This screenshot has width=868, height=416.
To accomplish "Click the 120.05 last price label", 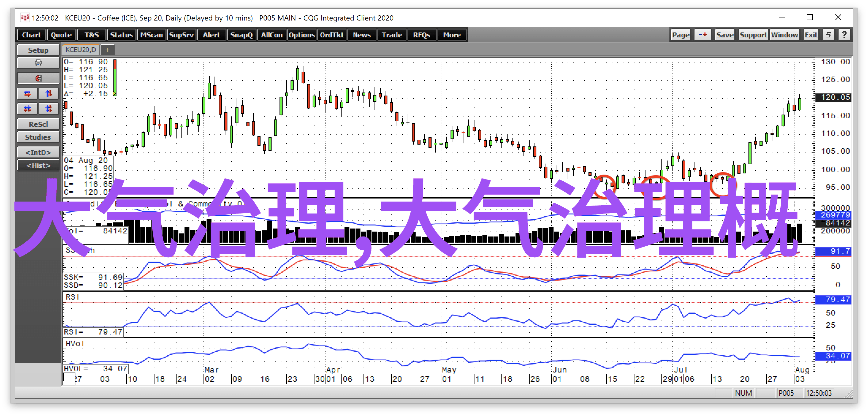I will coord(833,97).
